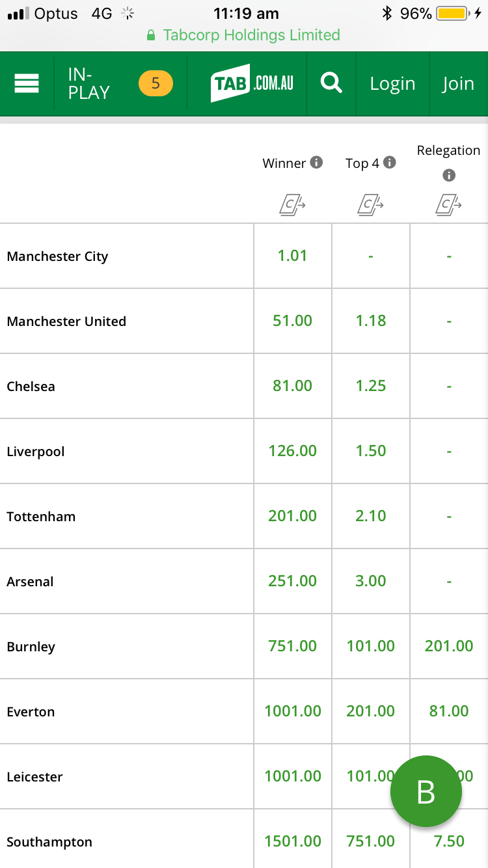Screen dimensions: 488x868
Task: Tap the cash-out icon under Winner
Action: (293, 206)
